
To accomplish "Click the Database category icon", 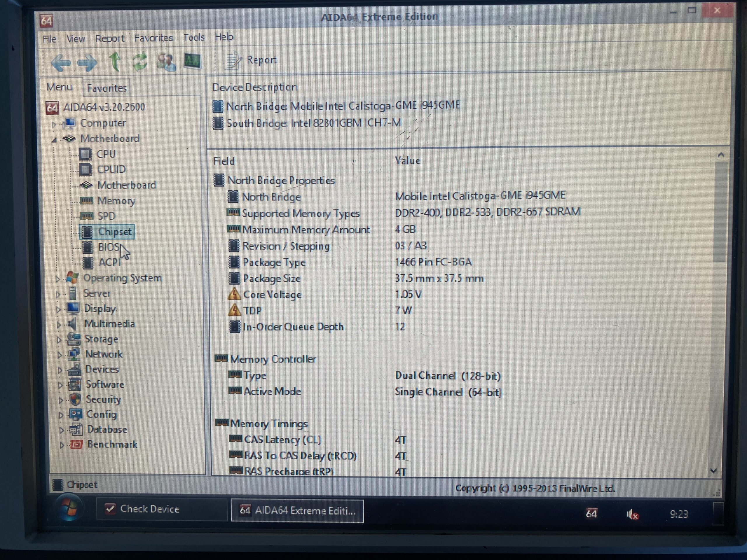I will click(x=76, y=429).
